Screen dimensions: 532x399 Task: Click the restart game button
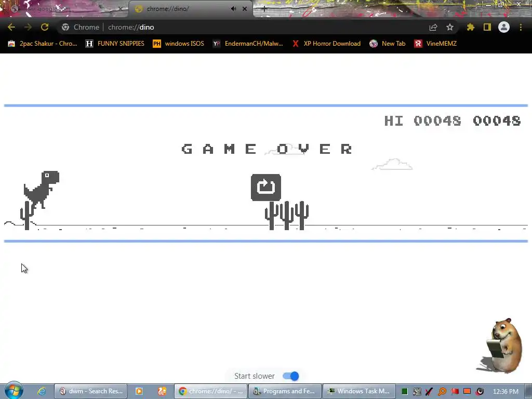pos(266,187)
